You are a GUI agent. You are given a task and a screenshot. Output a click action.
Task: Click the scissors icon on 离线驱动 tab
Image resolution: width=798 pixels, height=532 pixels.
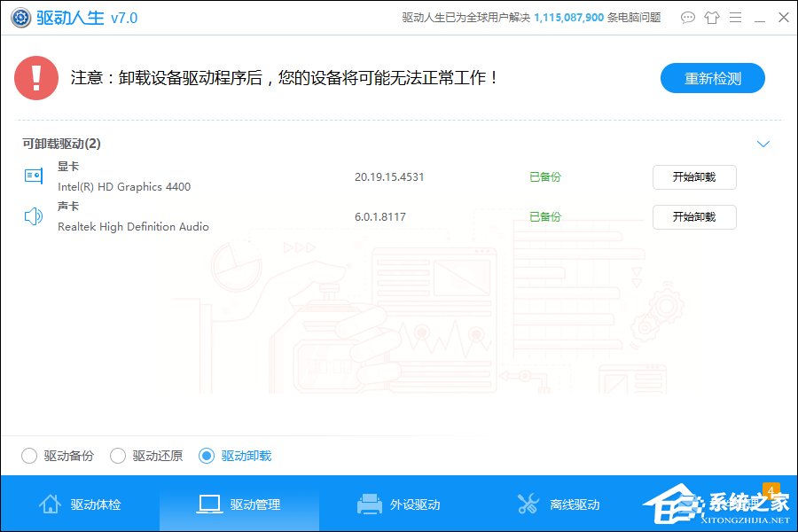pyautogui.click(x=528, y=503)
